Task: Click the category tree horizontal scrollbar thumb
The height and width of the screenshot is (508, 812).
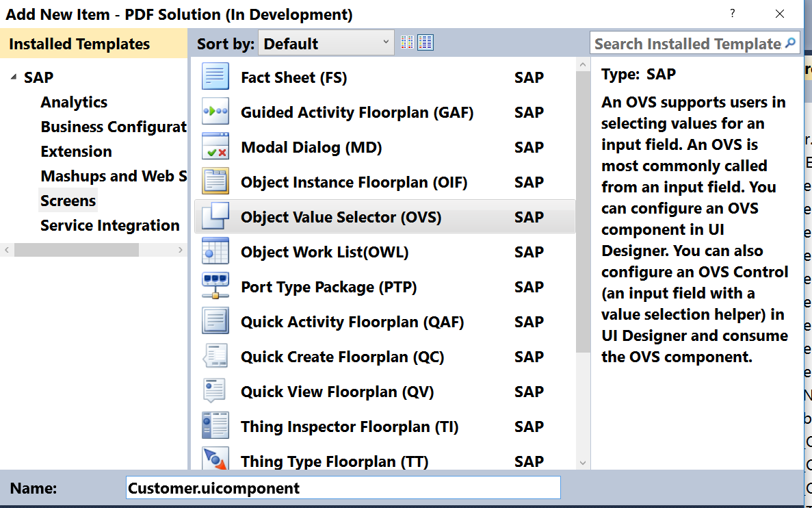Action: coord(77,250)
